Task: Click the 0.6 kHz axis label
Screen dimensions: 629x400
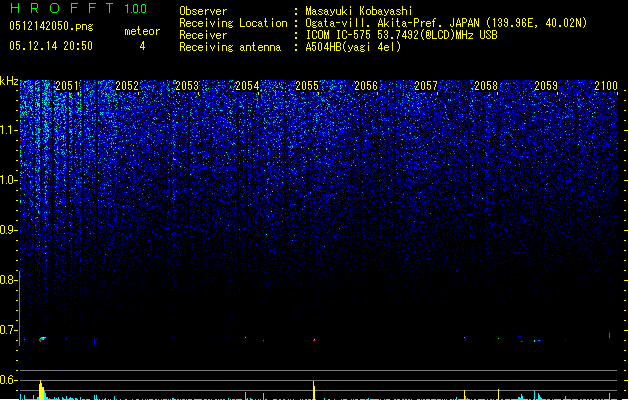Action: click(x=8, y=380)
